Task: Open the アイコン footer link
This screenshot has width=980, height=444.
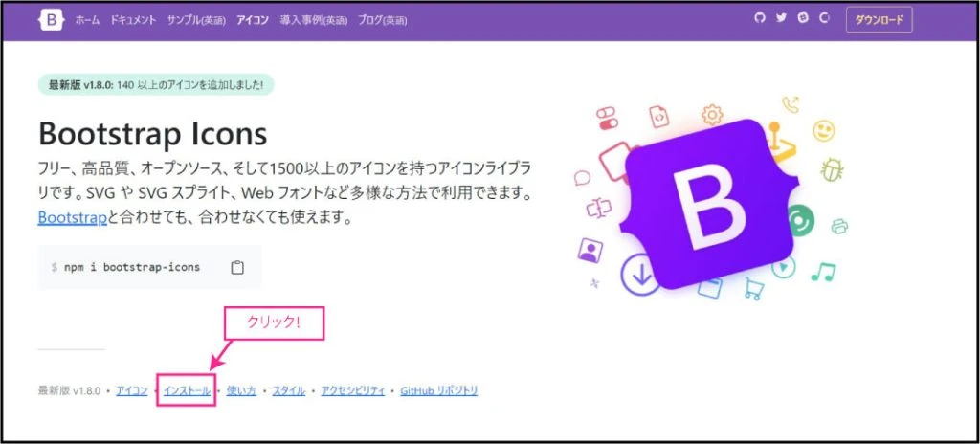Action: (132, 391)
